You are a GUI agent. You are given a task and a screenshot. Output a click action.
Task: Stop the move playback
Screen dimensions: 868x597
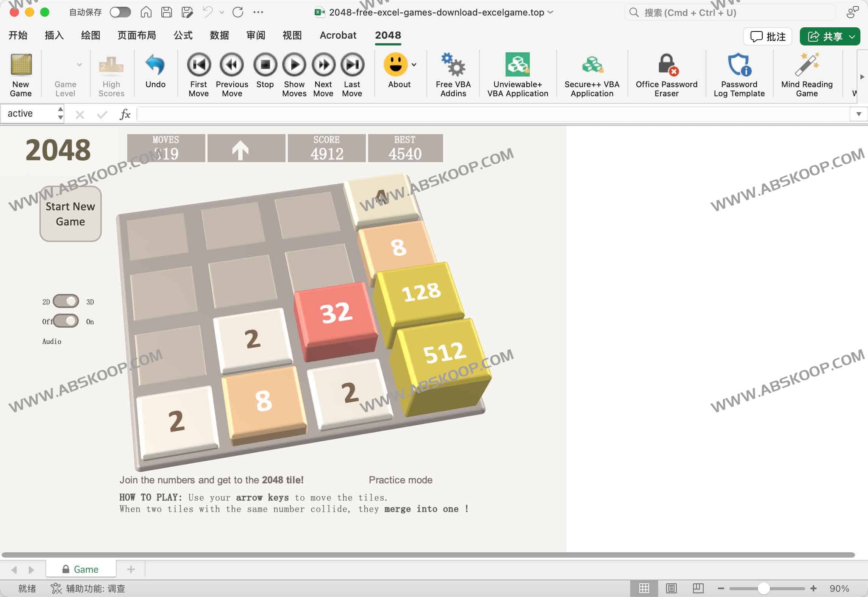point(264,72)
